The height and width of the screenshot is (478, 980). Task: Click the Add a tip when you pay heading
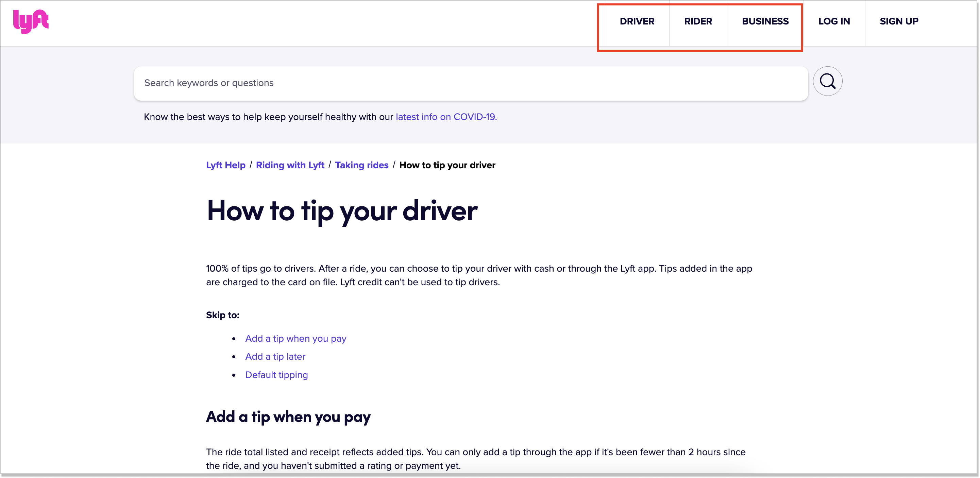point(288,417)
